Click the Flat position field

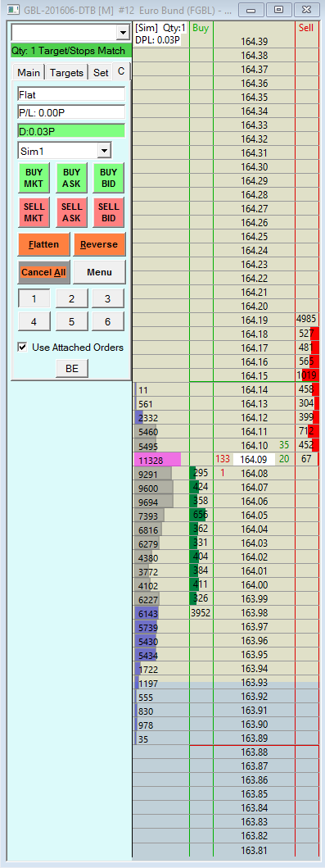tap(71, 94)
